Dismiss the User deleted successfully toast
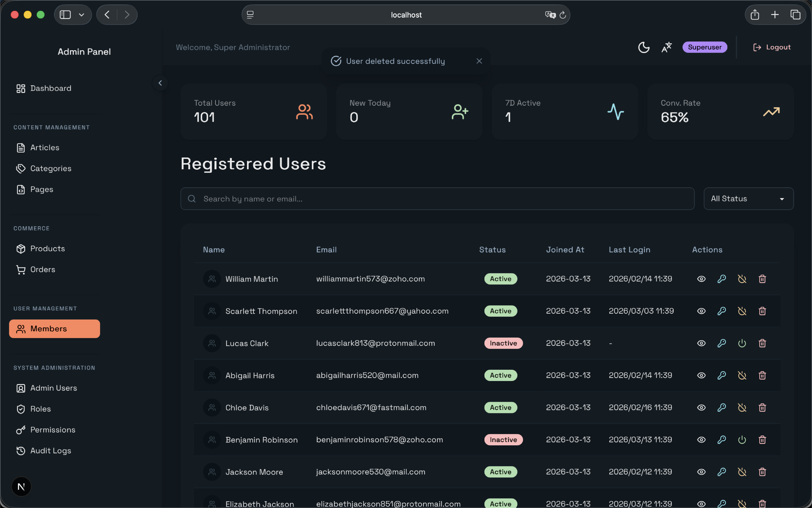The image size is (812, 508). [479, 61]
